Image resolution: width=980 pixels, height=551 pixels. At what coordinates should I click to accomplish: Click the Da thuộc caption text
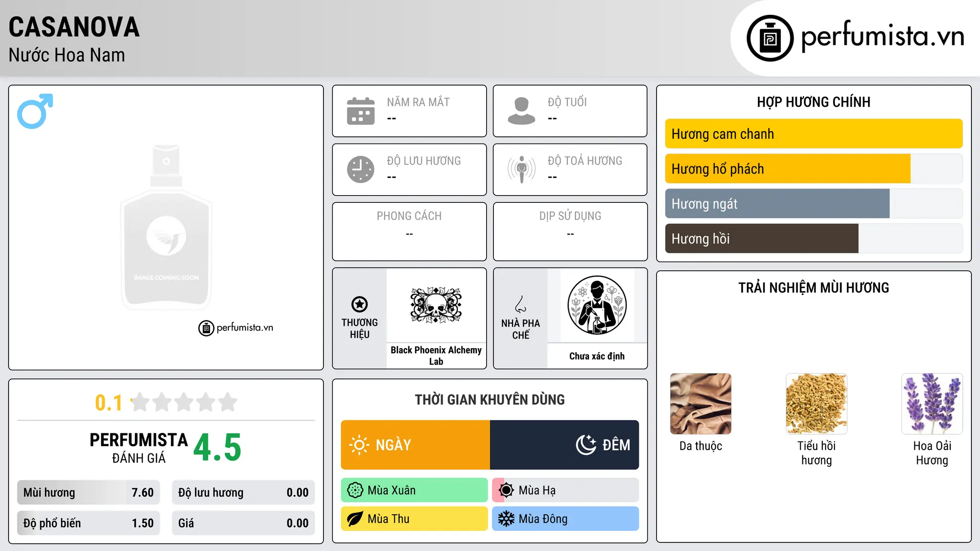point(701,446)
